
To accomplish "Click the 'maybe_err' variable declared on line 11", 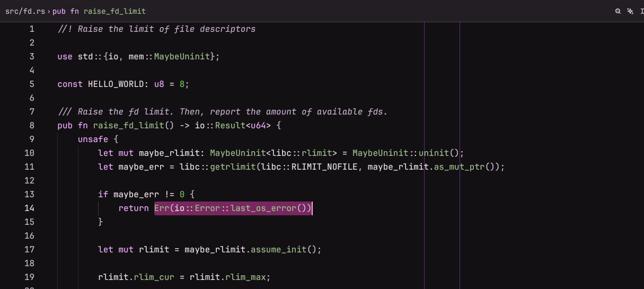I will coord(141,167).
